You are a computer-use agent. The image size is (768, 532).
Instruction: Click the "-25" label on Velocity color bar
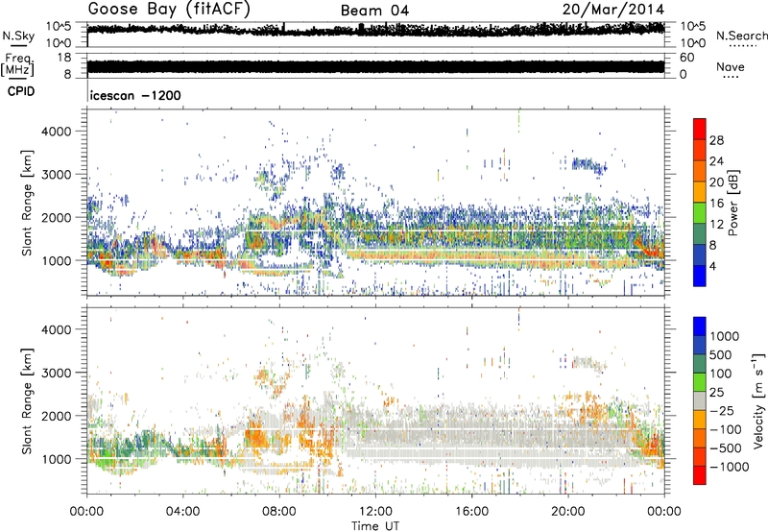pos(721,410)
